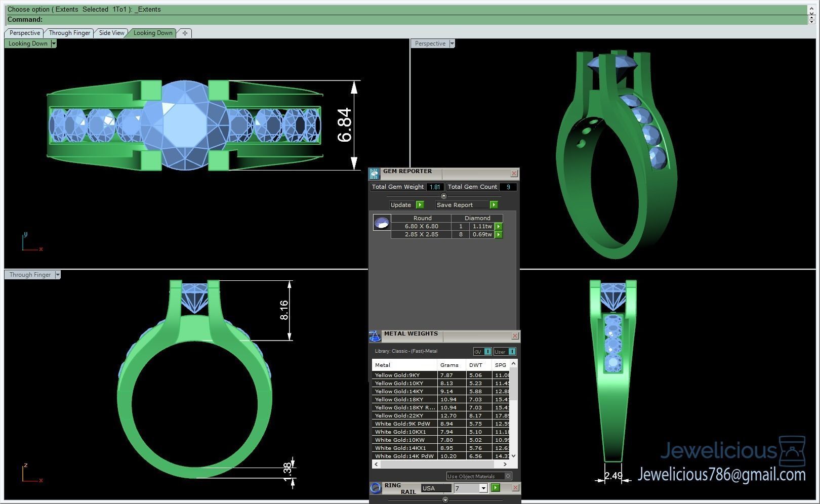820x504 pixels.
Task: Select the Yellow Gold:22KY row
Action: [x=441, y=416]
